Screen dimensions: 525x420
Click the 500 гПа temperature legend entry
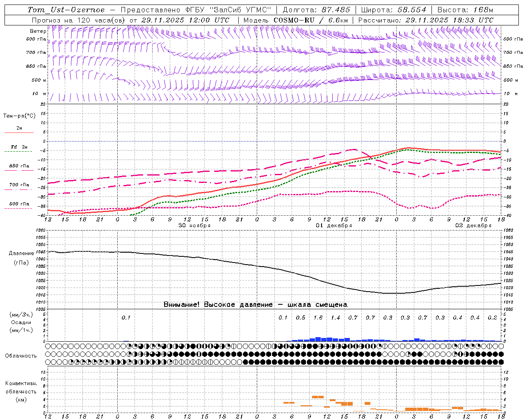tap(19, 204)
